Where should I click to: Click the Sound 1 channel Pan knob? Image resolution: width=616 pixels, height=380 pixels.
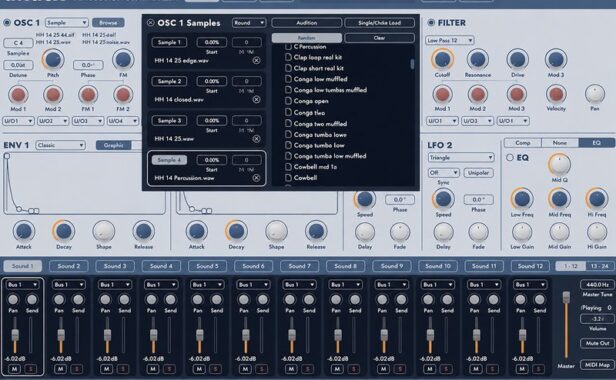point(13,300)
